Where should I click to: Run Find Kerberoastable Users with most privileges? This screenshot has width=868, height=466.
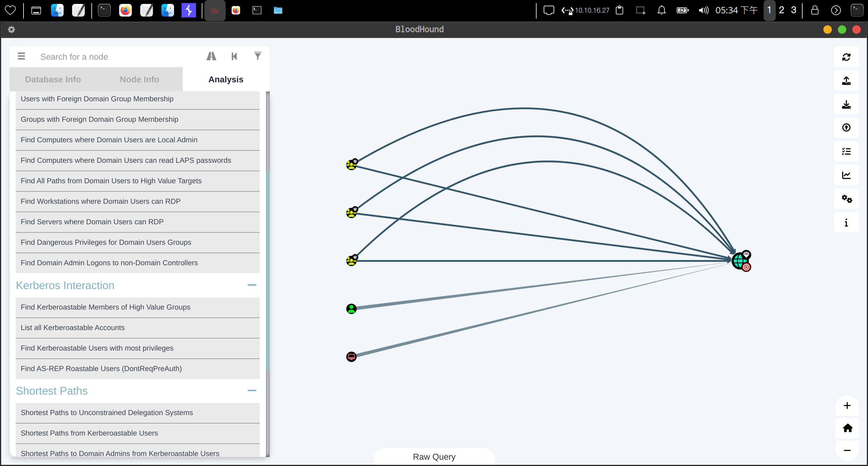[138, 348]
